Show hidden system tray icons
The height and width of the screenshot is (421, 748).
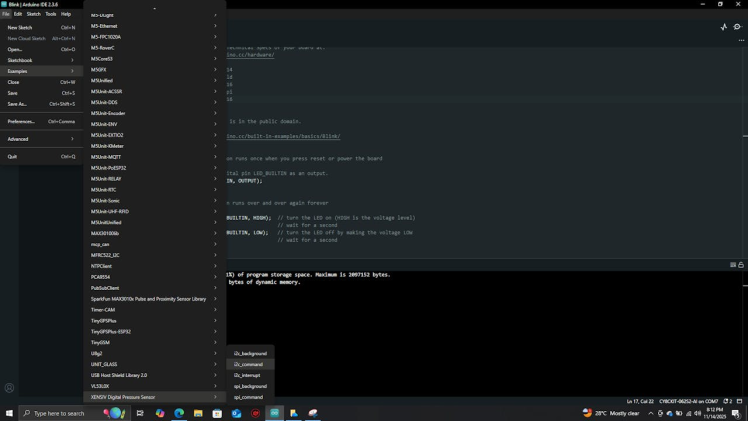(650, 413)
